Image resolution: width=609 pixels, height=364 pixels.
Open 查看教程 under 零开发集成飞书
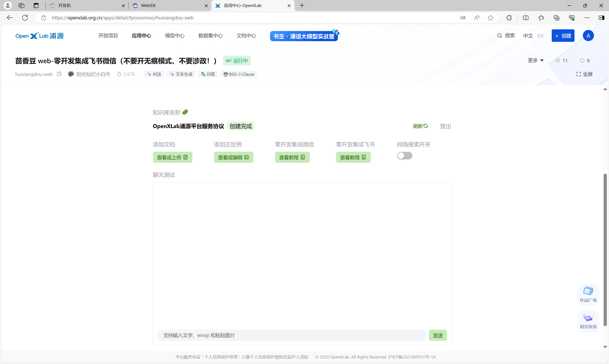(x=353, y=157)
